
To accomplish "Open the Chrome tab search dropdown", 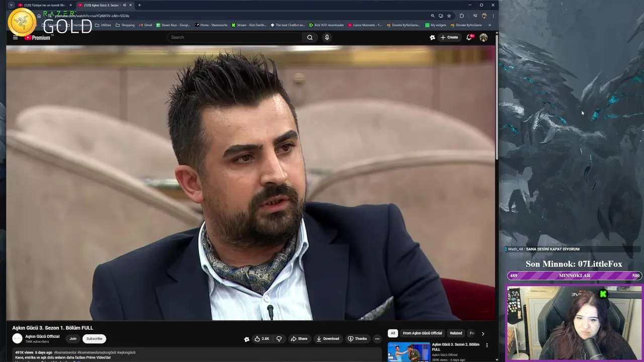I will 11,5.
